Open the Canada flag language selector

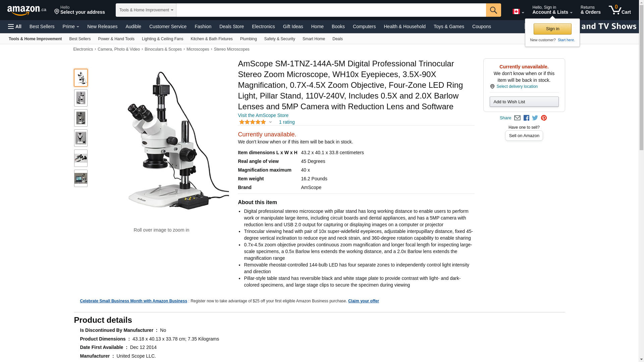click(518, 12)
